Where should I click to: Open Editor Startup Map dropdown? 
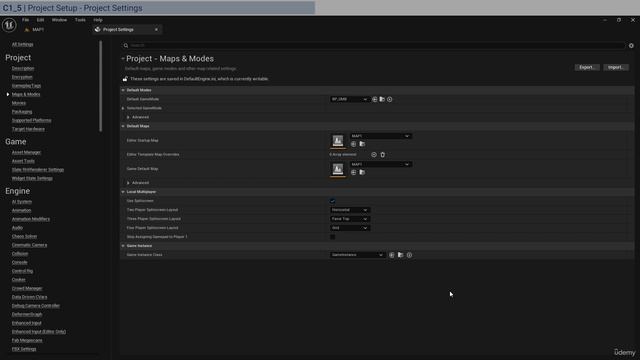coord(381,136)
